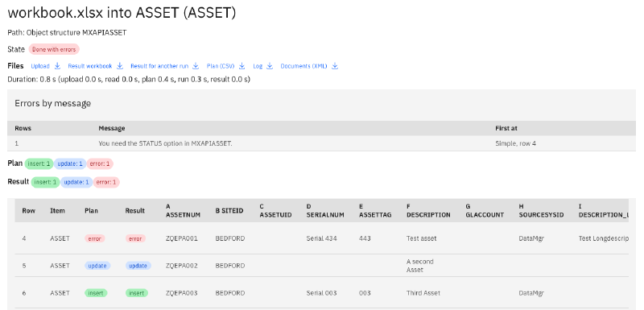This screenshot has width=644, height=310.
Task: Click the 'Errors by message' heading
Action: (x=52, y=104)
